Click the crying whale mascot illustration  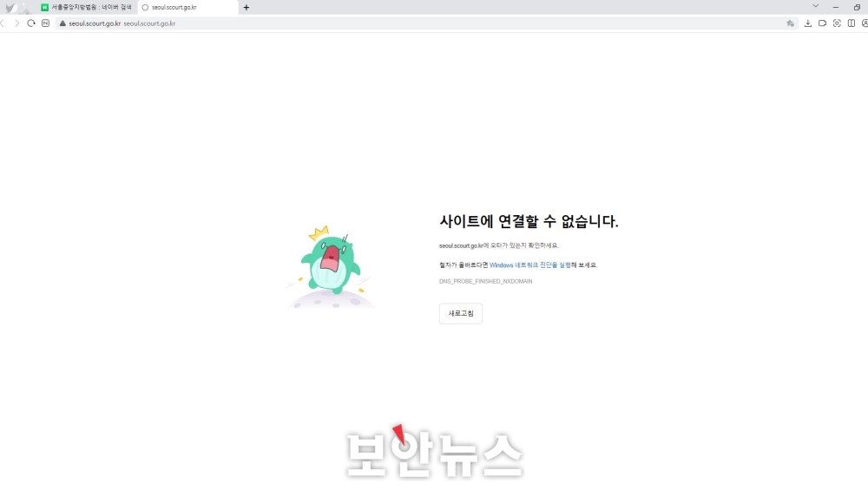click(x=331, y=263)
